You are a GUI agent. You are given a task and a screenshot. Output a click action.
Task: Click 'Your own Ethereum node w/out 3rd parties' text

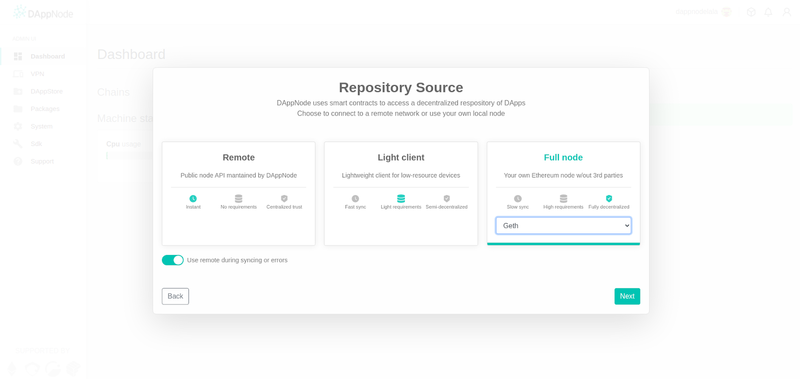563,175
